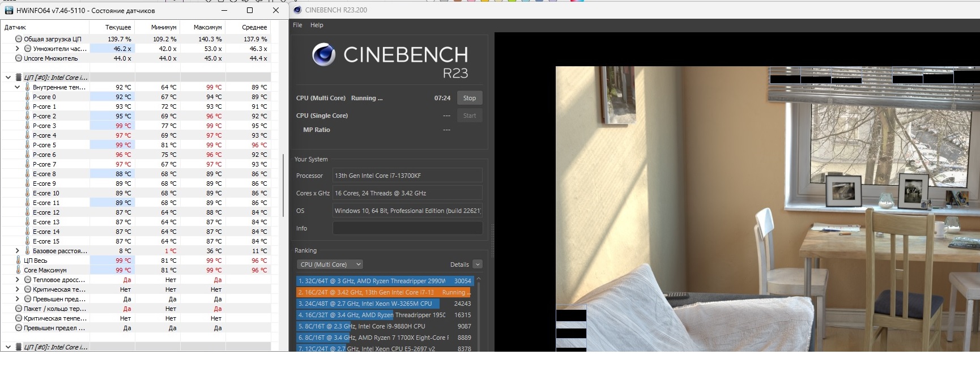Click the thermometer icon for E-core 10
The image size is (980, 367).
(x=27, y=193)
